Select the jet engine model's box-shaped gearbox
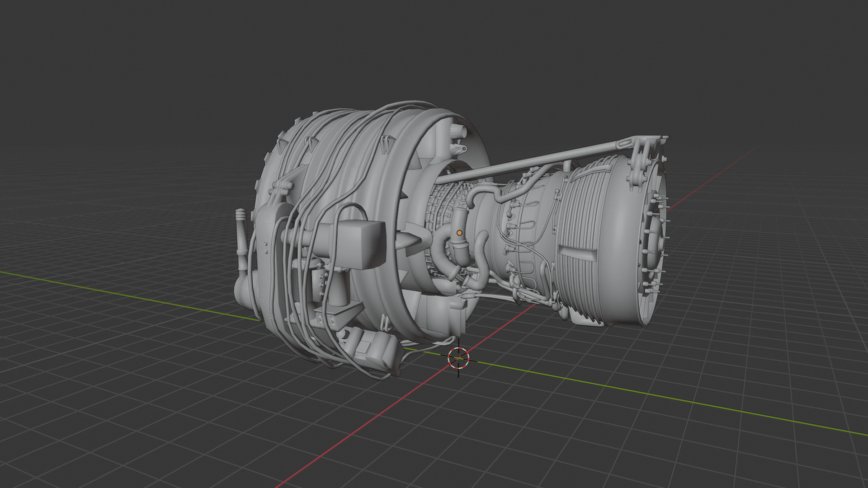The width and height of the screenshot is (868, 488). [x=360, y=244]
